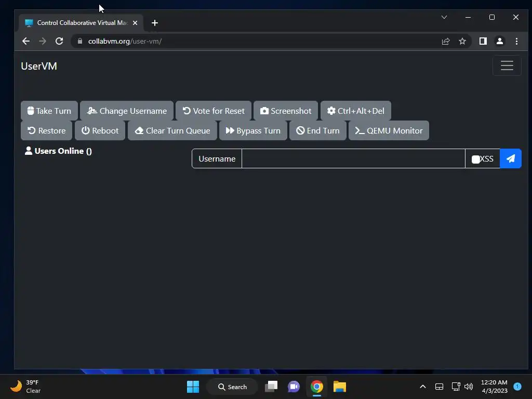Open the QEMU Monitor

389,130
